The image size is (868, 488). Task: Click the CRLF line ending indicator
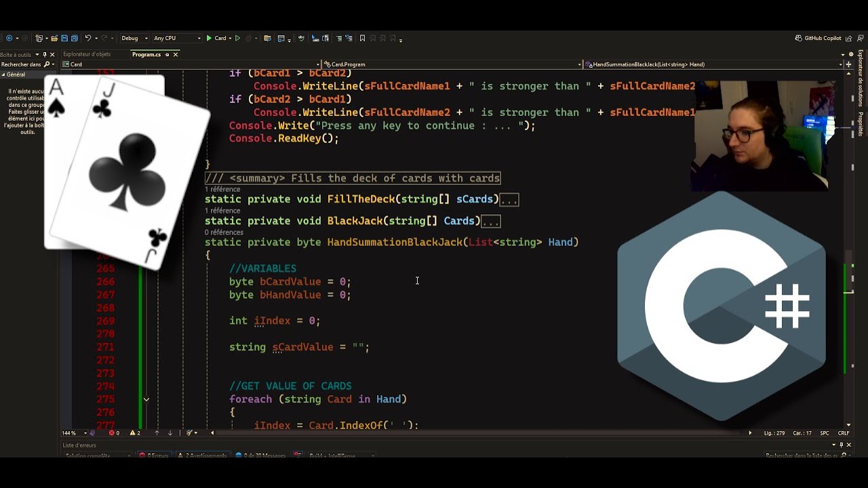[x=844, y=433]
